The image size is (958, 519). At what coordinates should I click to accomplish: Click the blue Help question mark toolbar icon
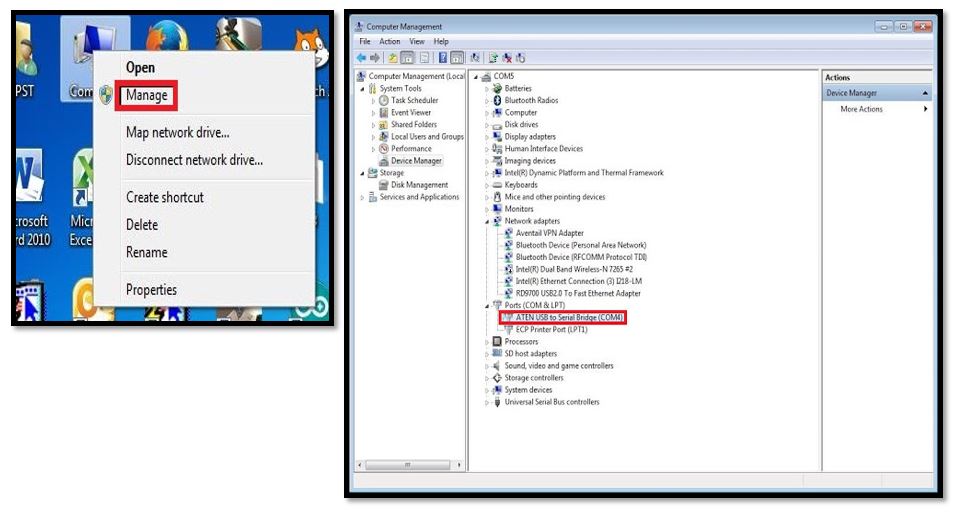[x=443, y=58]
